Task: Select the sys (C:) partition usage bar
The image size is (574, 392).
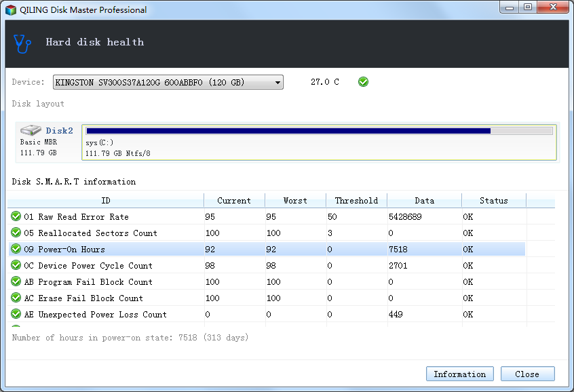Action: (319, 131)
